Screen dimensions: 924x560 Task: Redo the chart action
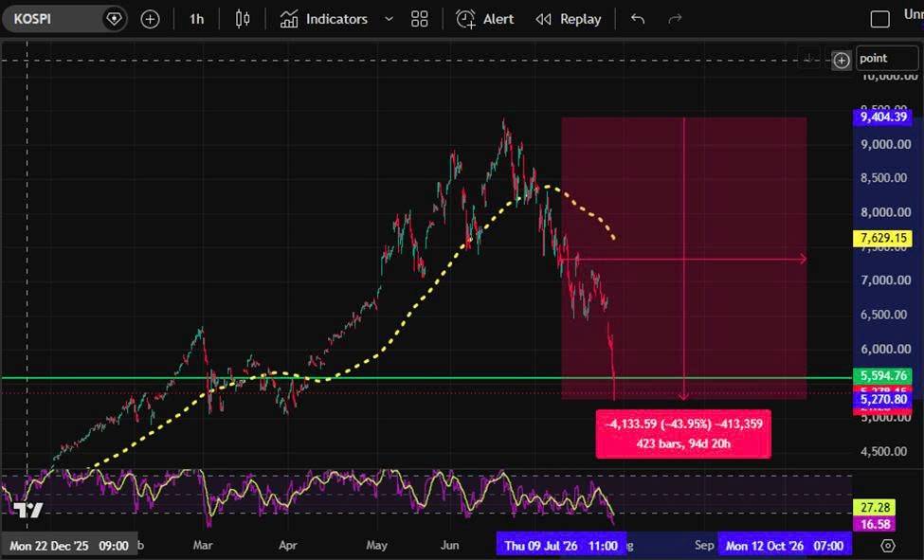click(675, 20)
